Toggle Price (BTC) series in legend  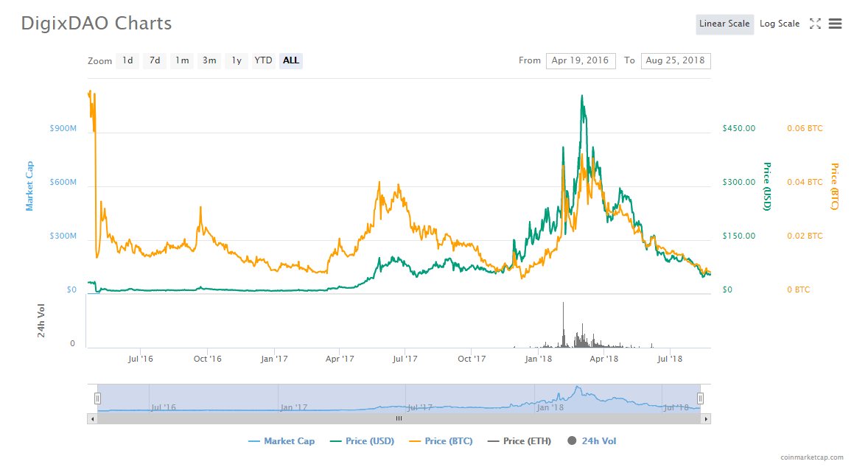tap(441, 441)
